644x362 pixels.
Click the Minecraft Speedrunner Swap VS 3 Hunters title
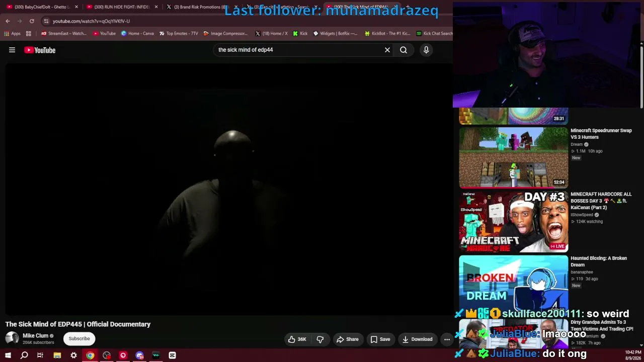[x=601, y=134]
